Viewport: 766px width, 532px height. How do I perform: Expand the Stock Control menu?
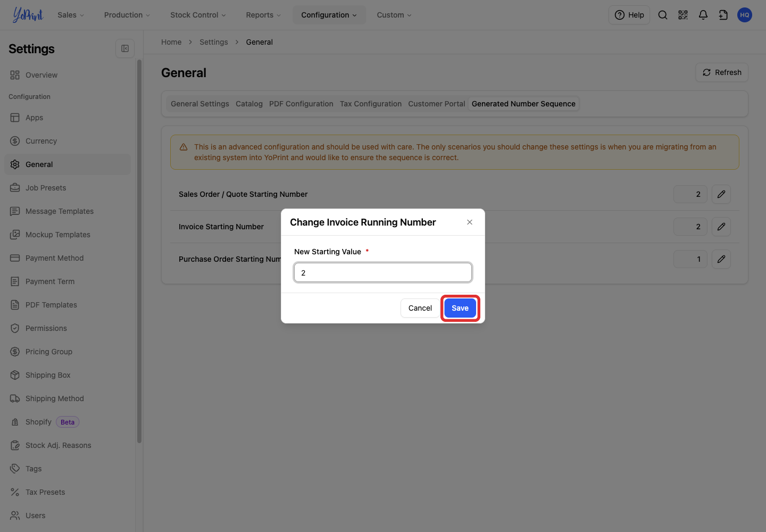[198, 15]
